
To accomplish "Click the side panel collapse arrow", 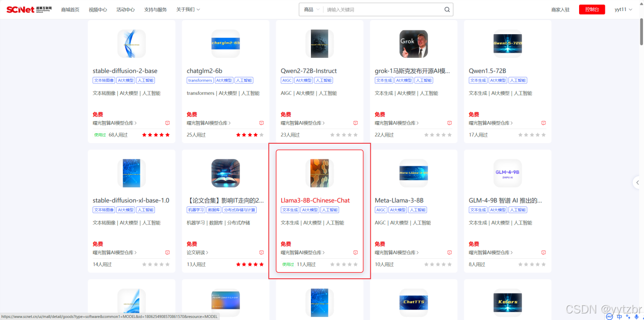I will 638,182.
